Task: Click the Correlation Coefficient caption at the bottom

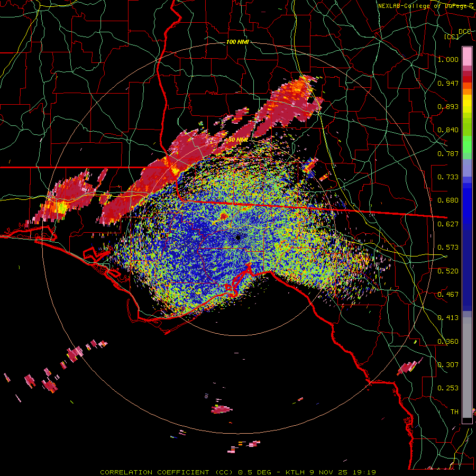Action: click(x=238, y=472)
